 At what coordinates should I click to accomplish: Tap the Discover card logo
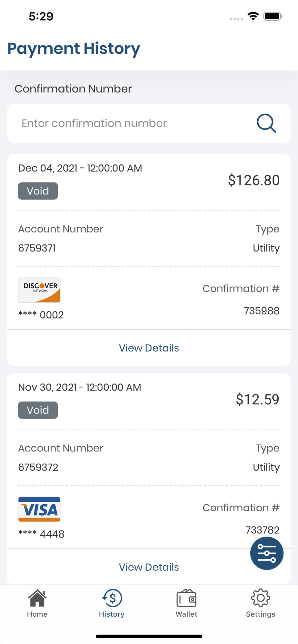[x=39, y=290]
